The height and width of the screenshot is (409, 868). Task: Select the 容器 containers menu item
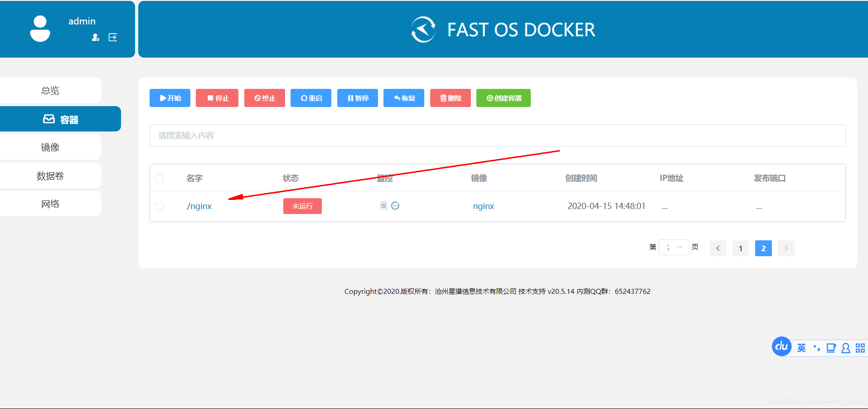60,119
